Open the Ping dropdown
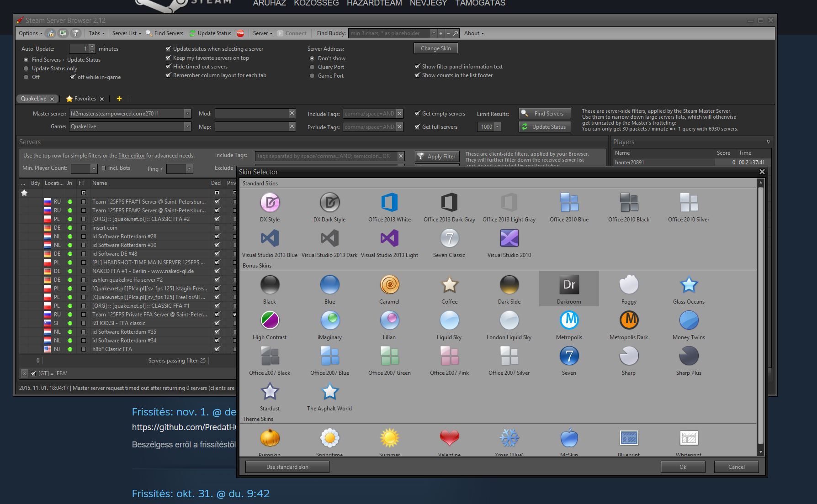 point(190,169)
